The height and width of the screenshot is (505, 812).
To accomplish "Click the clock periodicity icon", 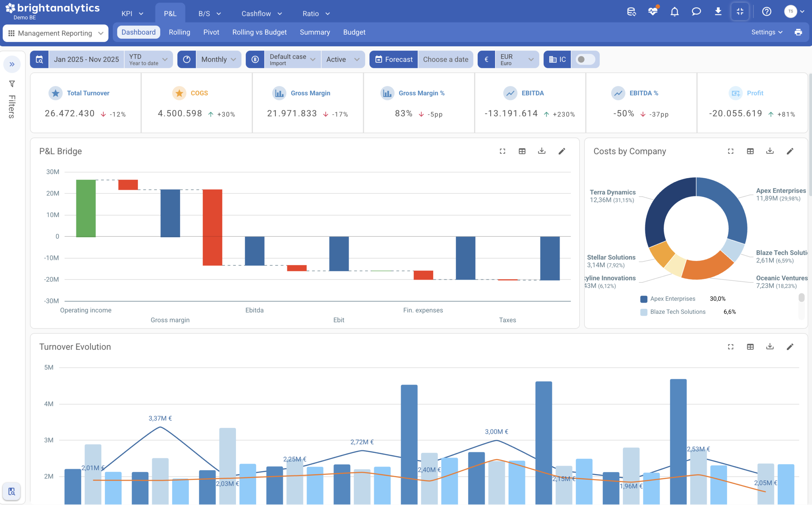I will pyautogui.click(x=187, y=60).
